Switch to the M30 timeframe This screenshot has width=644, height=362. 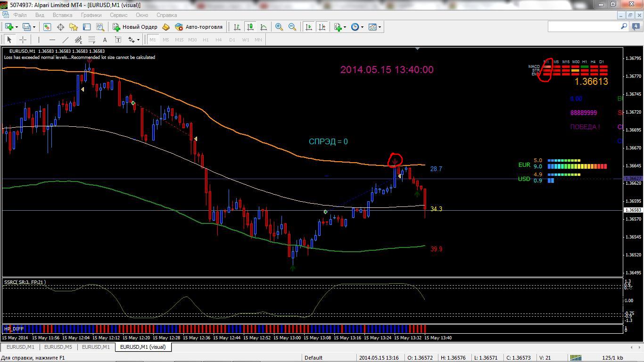click(x=192, y=40)
